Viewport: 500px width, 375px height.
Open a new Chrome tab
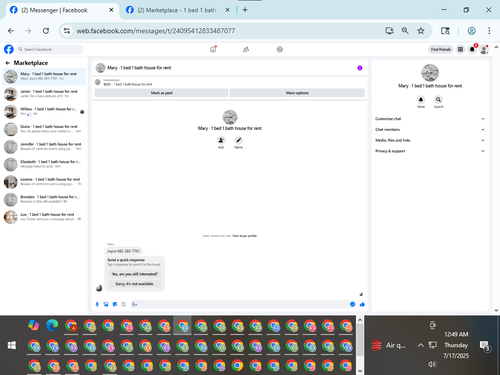coord(245,10)
